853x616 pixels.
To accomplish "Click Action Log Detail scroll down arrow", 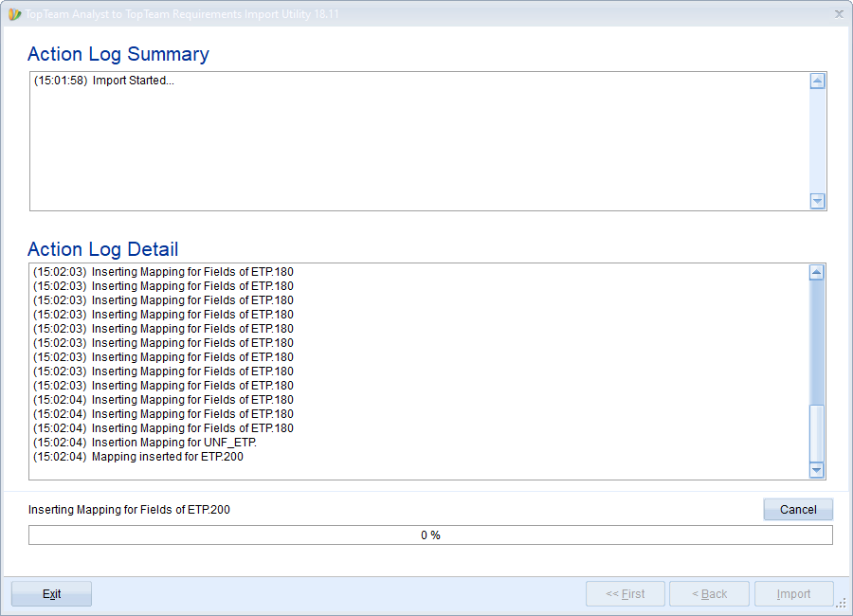I will [x=817, y=470].
